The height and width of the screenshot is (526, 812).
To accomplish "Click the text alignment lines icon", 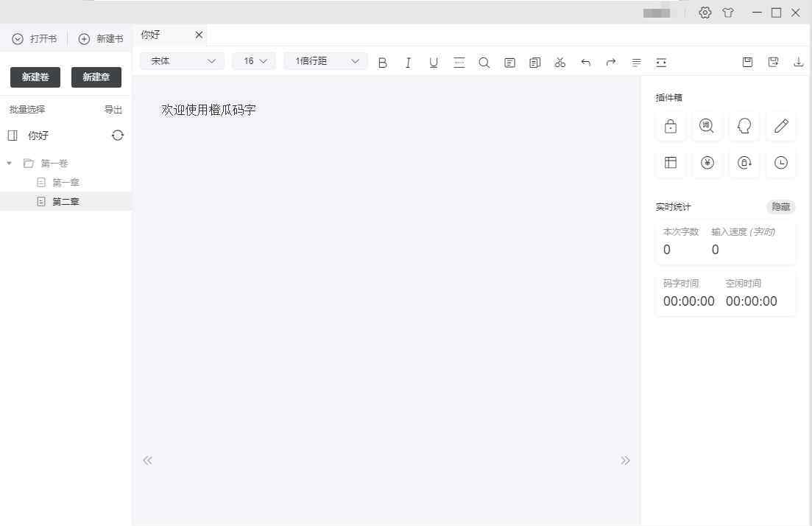I will (637, 63).
